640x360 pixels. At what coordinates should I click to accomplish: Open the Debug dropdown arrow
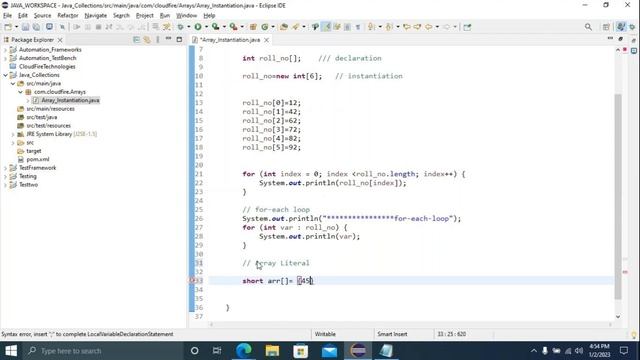coord(189,27)
